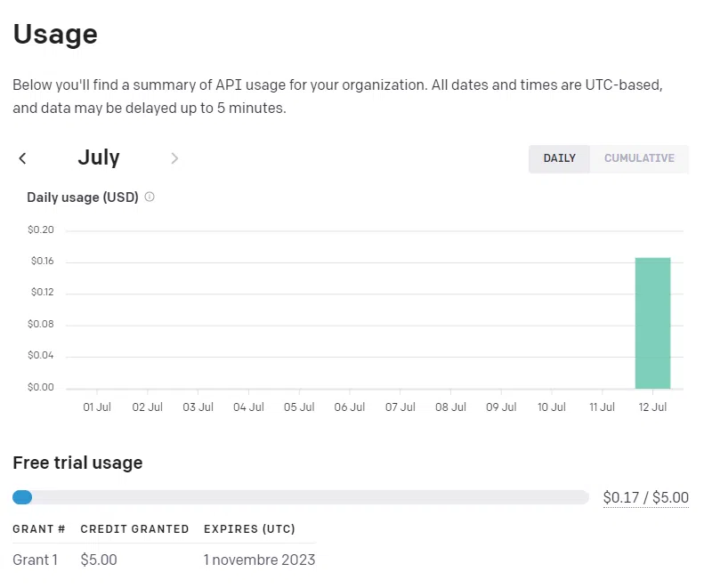712x588 pixels.
Task: Click the July month label
Action: pos(98,157)
